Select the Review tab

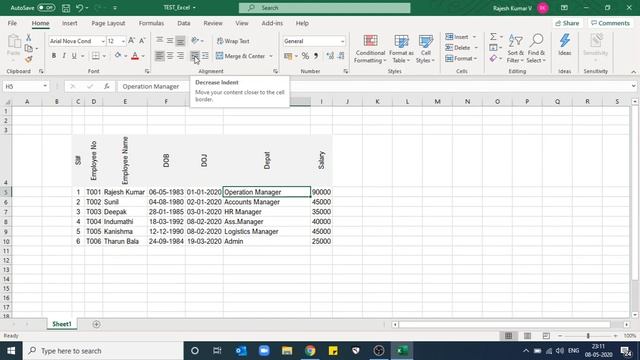[x=213, y=23]
